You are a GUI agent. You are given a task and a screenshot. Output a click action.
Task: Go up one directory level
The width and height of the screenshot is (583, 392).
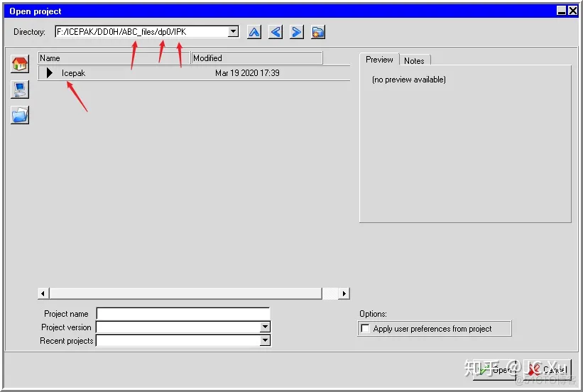coord(254,32)
